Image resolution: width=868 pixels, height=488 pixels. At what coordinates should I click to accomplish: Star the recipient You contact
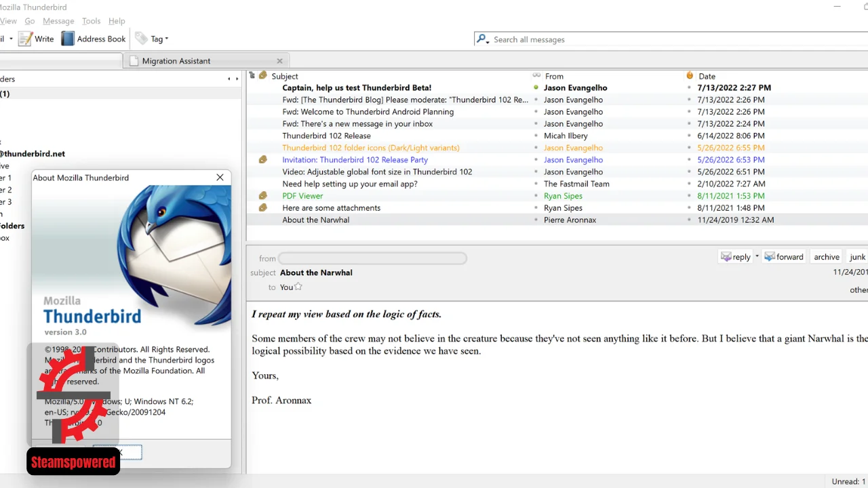coord(298,287)
